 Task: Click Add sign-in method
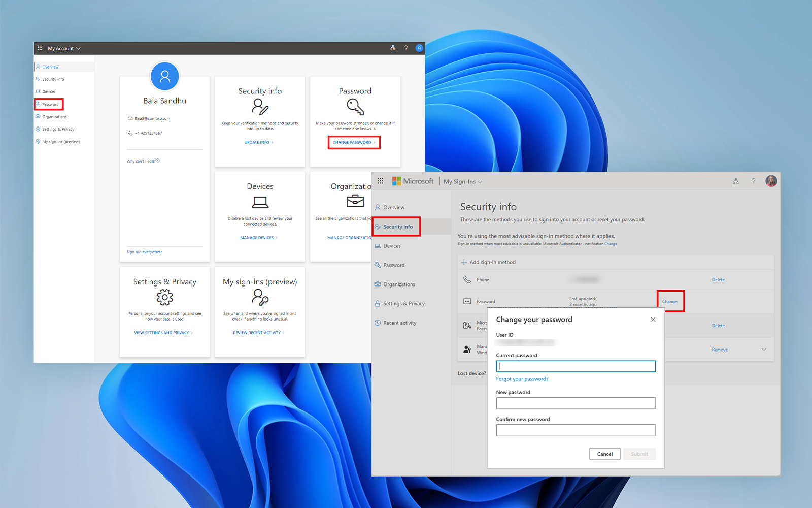(488, 262)
